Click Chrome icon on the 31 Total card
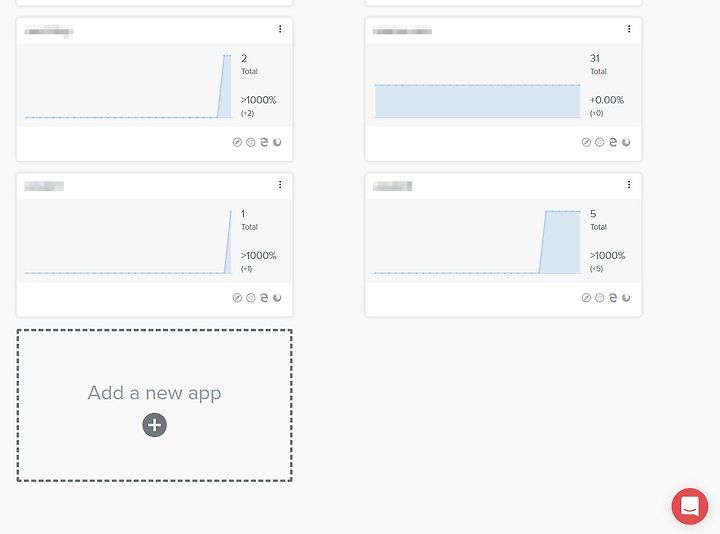The height and width of the screenshot is (534, 720). [x=599, y=142]
